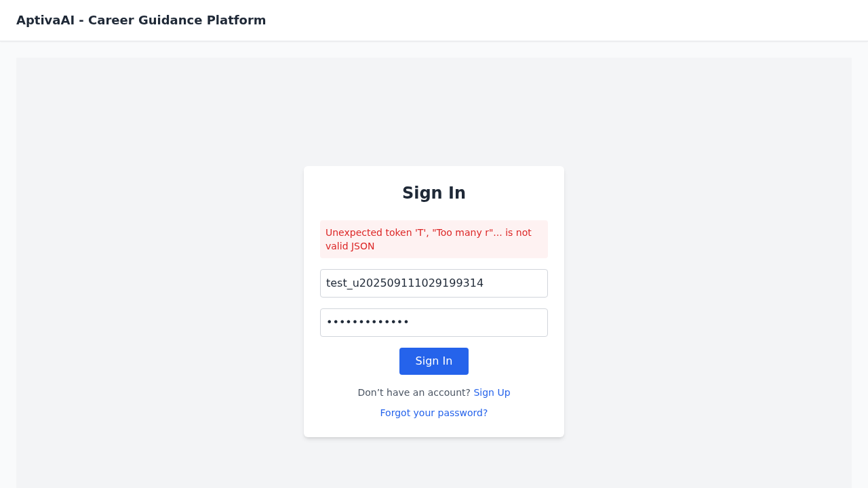Click the Sign In card heading
Viewport: 868px width, 488px height.
pos(434,193)
